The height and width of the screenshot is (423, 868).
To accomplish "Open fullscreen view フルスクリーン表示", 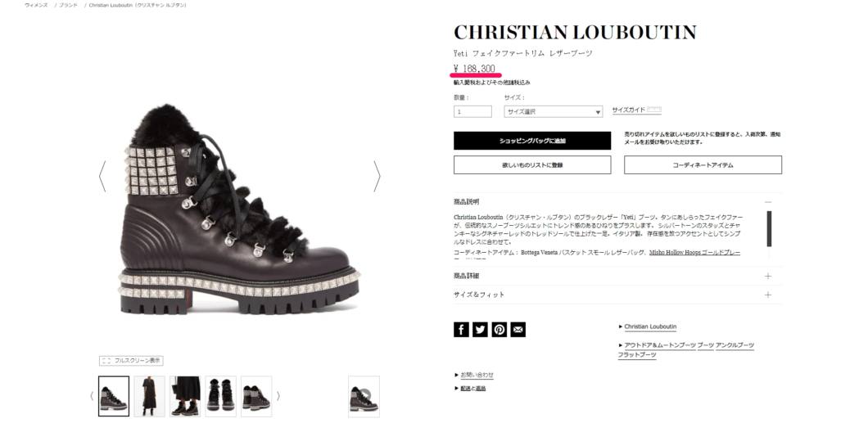I will pyautogui.click(x=131, y=361).
